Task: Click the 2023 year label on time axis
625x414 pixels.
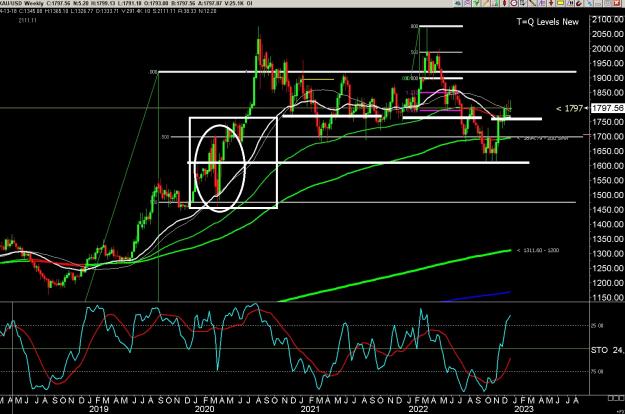Action: click(523, 409)
